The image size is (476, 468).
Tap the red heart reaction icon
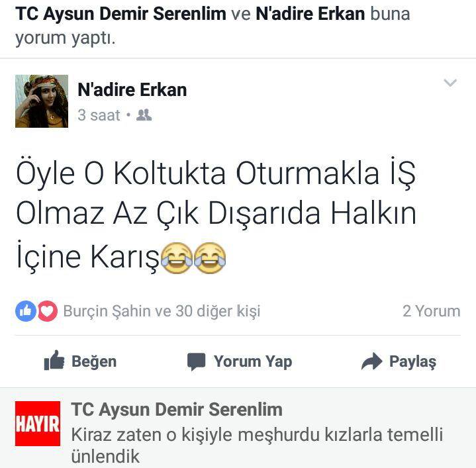click(x=48, y=311)
